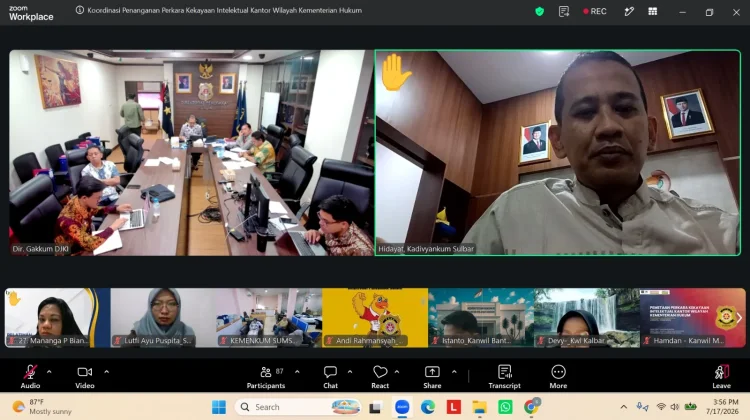Click the REC recording indicator
Image resolution: width=750 pixels, height=420 pixels.
pyautogui.click(x=595, y=11)
